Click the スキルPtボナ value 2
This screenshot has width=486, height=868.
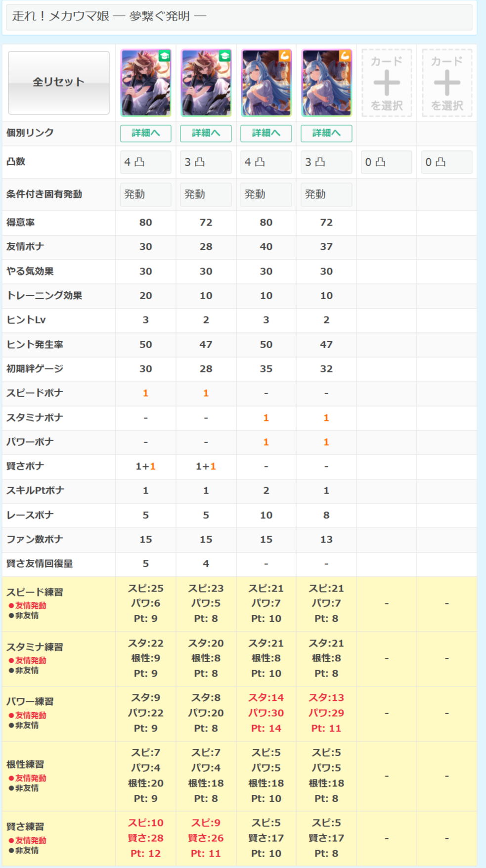click(x=266, y=491)
